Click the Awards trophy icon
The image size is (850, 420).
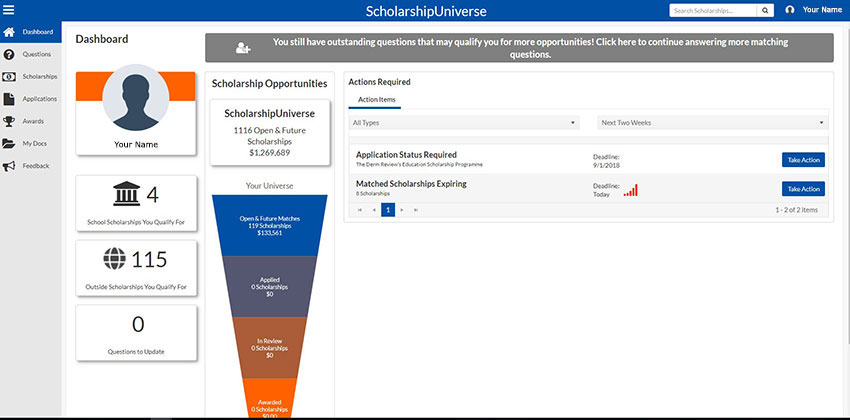point(9,121)
